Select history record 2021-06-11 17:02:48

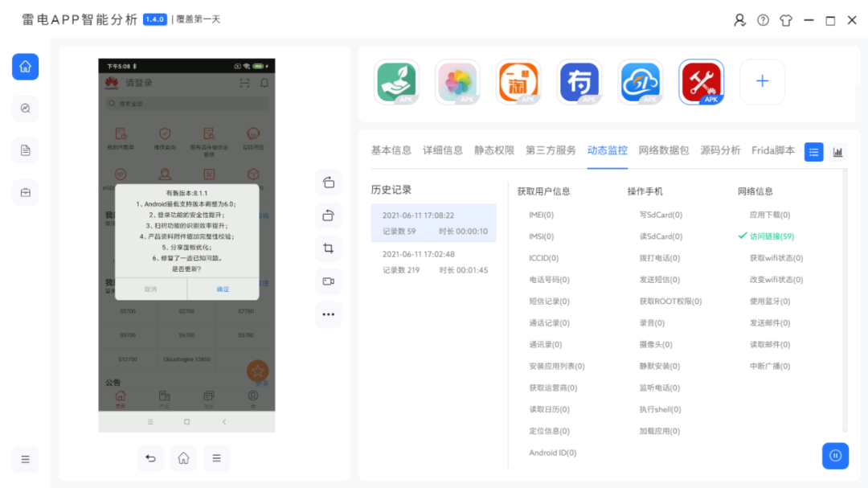point(434,262)
